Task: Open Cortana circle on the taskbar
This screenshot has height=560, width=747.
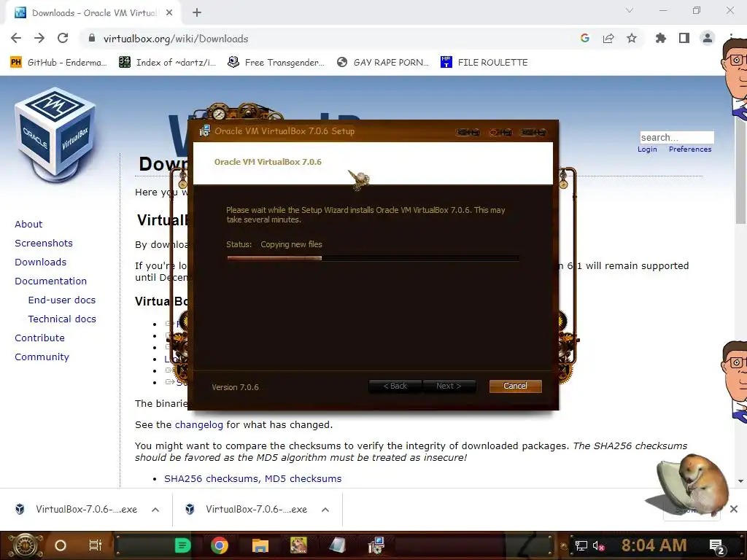Action: [61, 545]
